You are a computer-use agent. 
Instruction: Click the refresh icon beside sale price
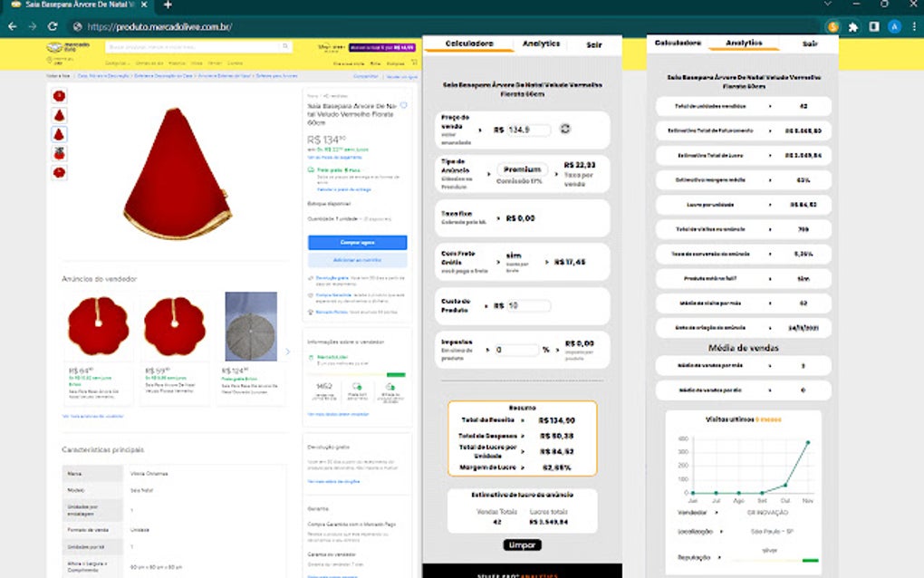click(x=565, y=129)
